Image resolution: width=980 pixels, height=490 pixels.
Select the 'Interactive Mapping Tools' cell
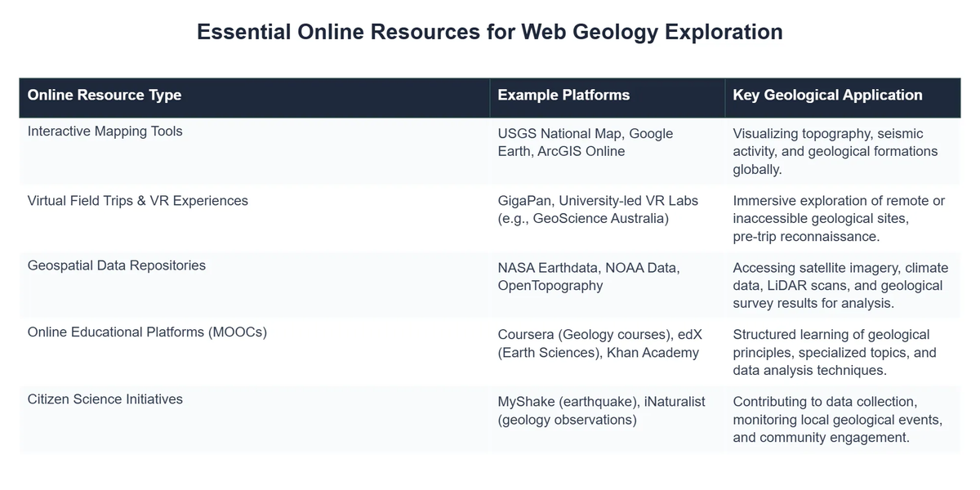[255, 151]
